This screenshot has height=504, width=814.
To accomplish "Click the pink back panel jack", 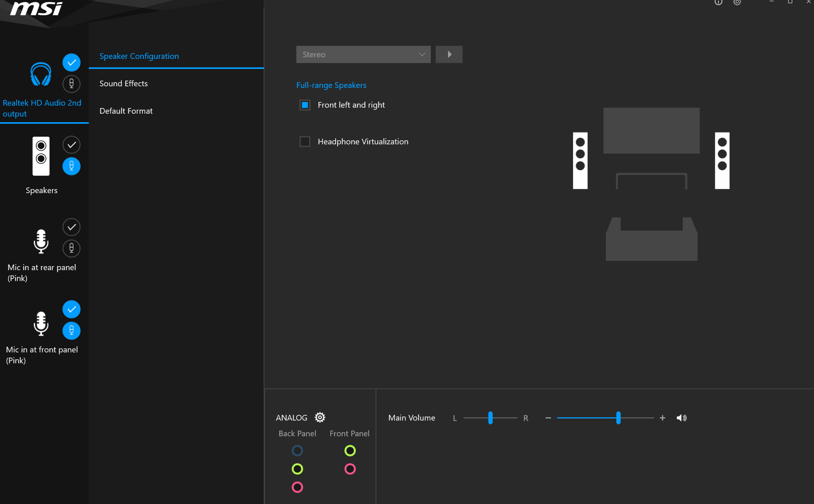I will tap(297, 487).
